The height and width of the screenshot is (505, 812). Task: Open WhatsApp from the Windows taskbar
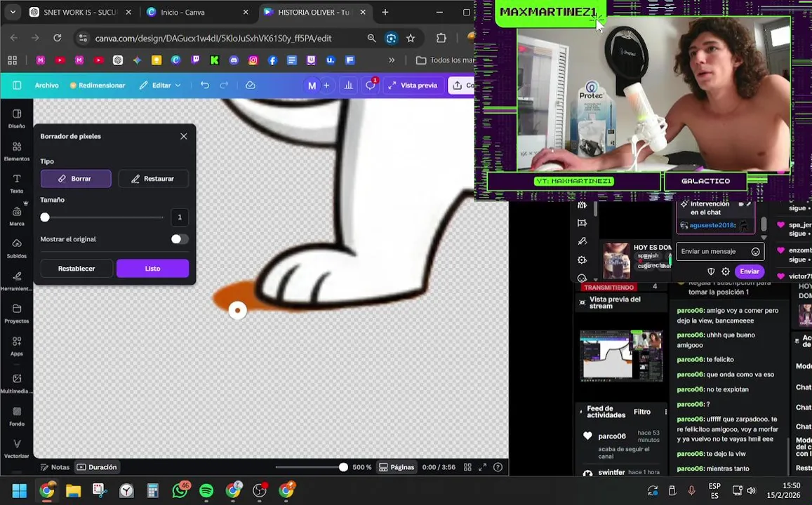coord(180,490)
